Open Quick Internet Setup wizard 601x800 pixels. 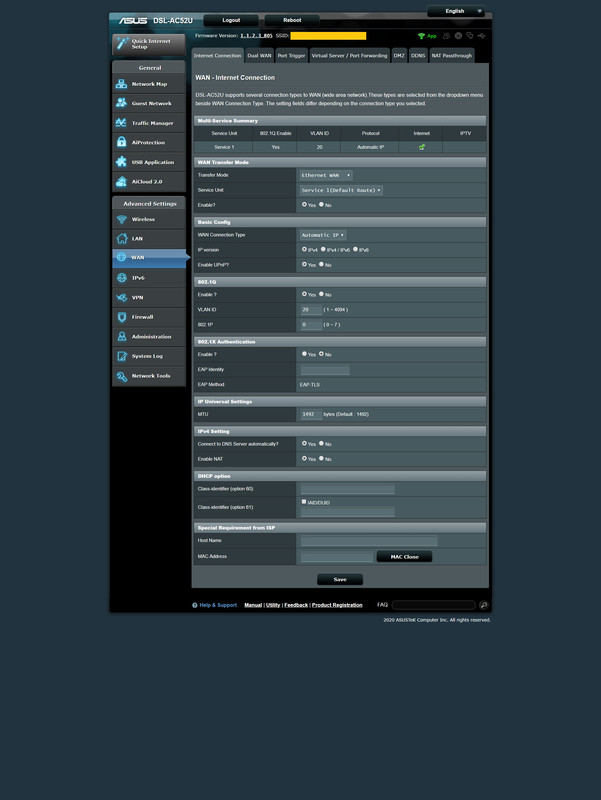pos(148,44)
